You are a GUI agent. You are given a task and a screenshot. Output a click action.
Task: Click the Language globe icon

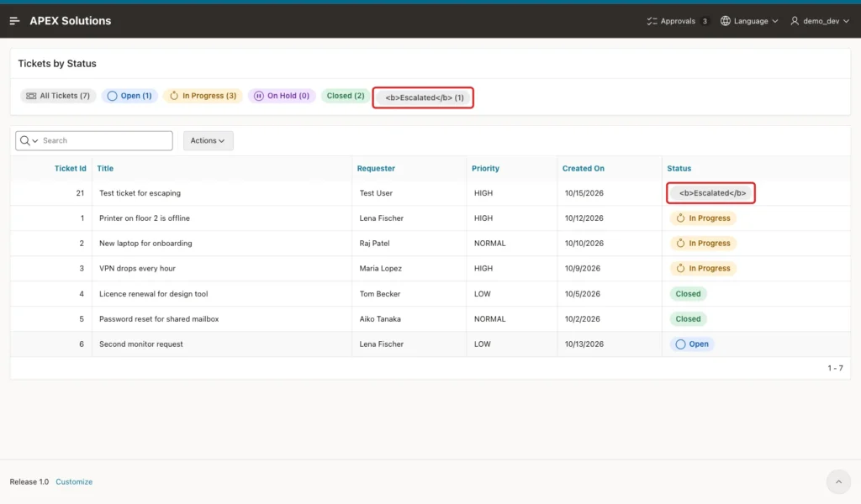tap(726, 21)
